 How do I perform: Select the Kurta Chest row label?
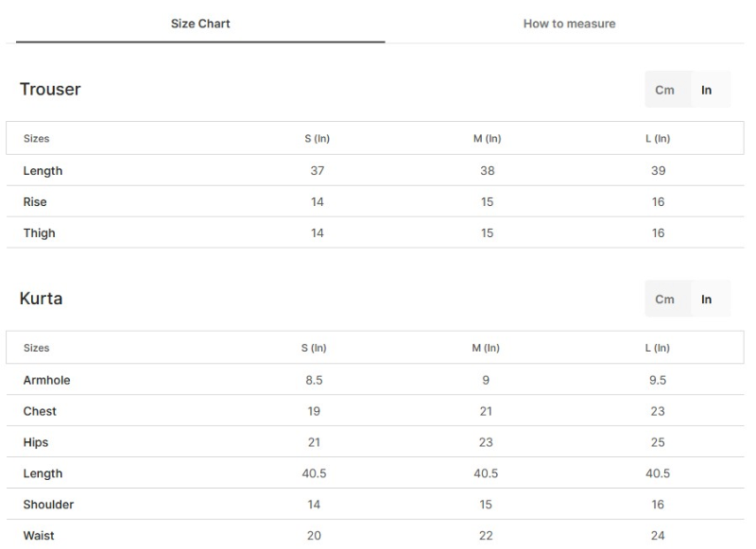pyautogui.click(x=40, y=412)
